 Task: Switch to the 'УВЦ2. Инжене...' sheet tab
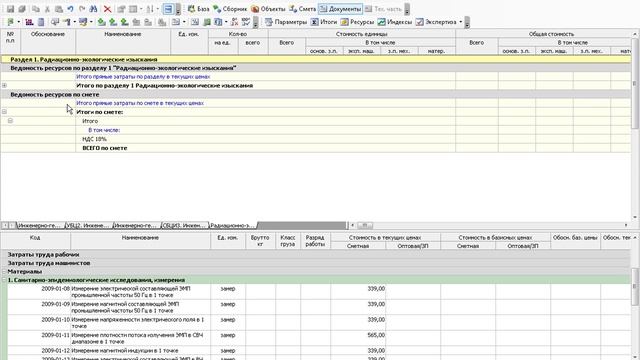(x=89, y=225)
